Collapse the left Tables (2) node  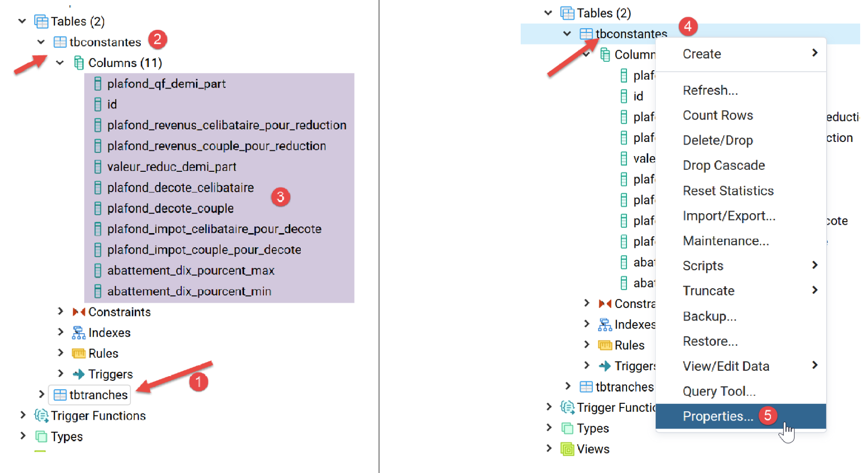pyautogui.click(x=22, y=21)
